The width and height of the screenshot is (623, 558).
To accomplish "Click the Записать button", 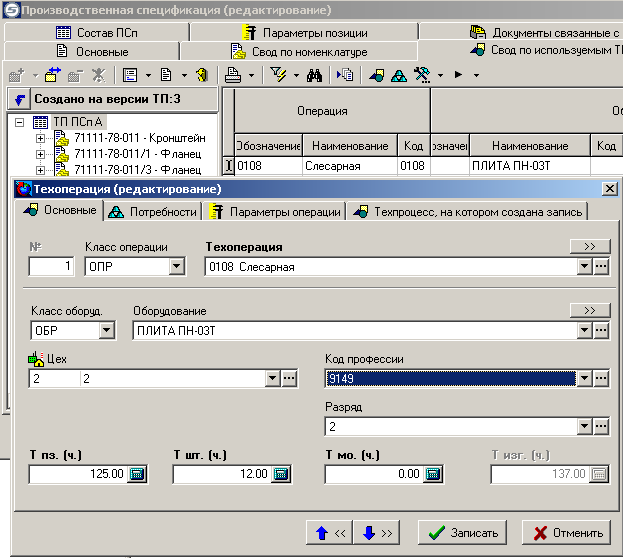I will (x=462, y=533).
